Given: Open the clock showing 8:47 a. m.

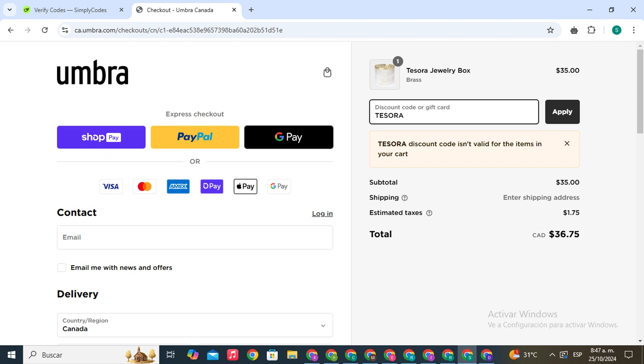Looking at the screenshot, I should pyautogui.click(x=602, y=355).
